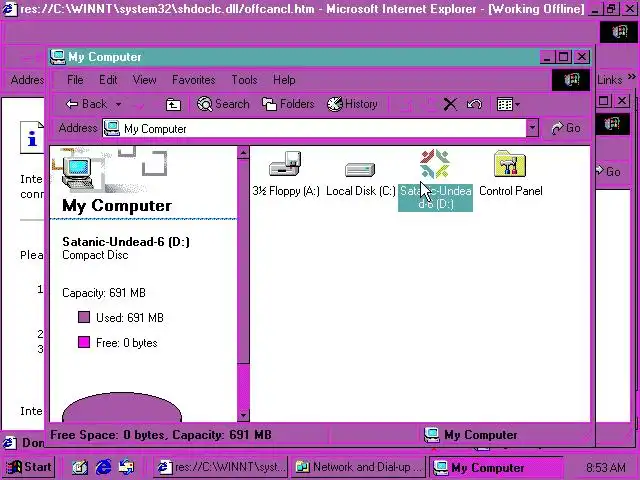Viewport: 640px width, 480px height.
Task: Expand the Address bar dropdown arrow
Action: (x=532, y=129)
